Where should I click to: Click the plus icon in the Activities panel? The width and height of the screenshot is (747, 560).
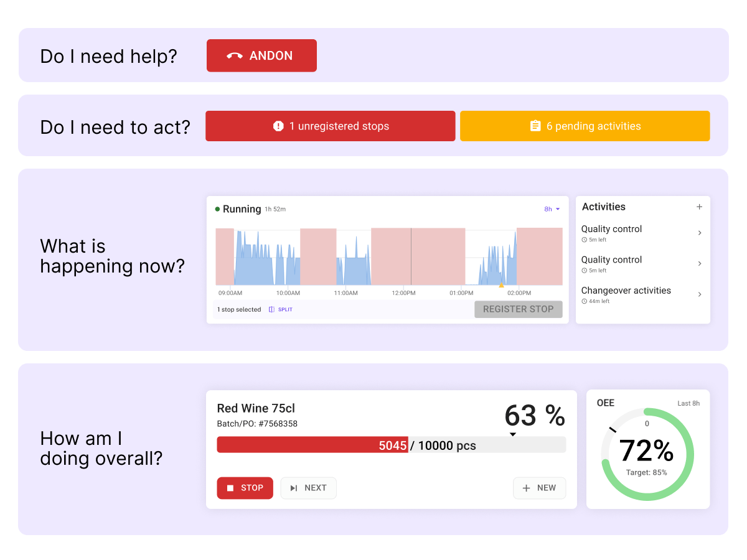click(700, 207)
